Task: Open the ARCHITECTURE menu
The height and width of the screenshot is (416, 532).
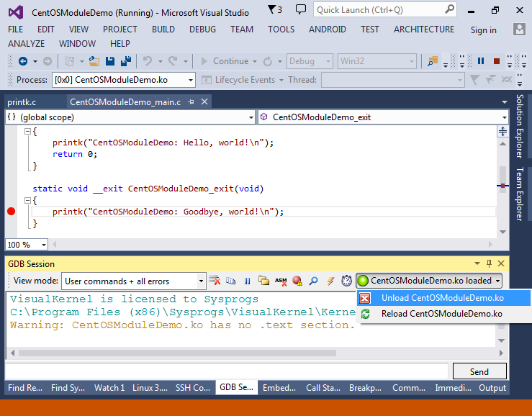Action: [x=424, y=30]
